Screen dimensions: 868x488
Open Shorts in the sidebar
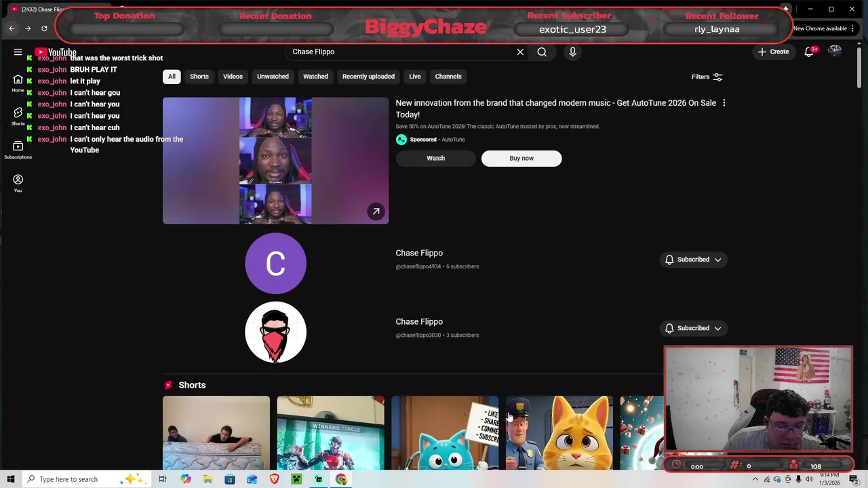coord(18,116)
